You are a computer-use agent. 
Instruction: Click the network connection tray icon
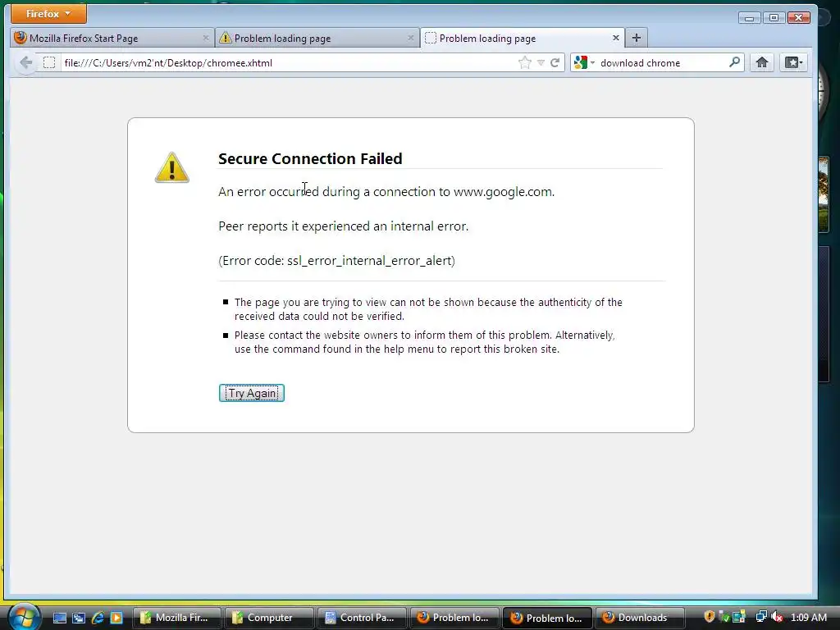coord(761,617)
